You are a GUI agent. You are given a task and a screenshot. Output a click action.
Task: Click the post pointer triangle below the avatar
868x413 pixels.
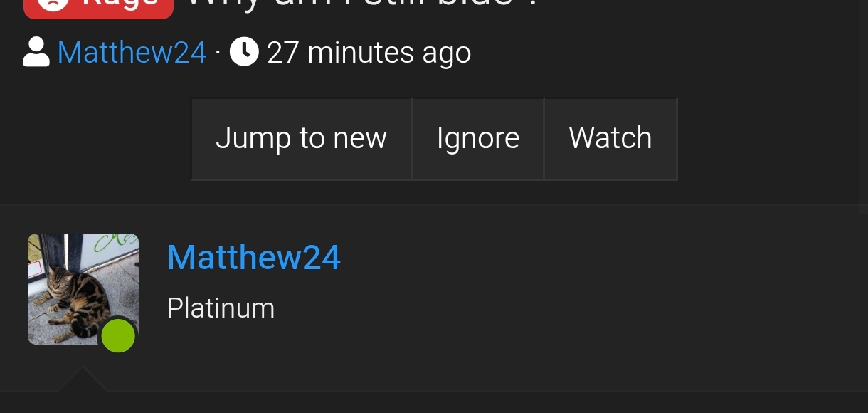coord(83,379)
